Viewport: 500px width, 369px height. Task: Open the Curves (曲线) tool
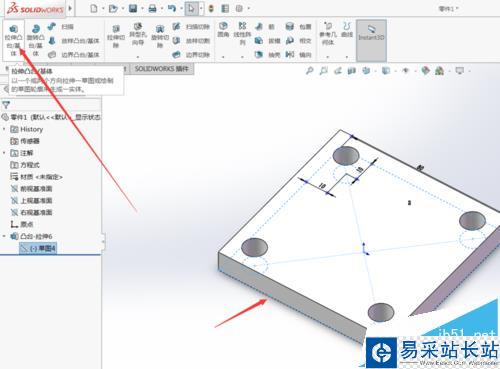[x=347, y=30]
